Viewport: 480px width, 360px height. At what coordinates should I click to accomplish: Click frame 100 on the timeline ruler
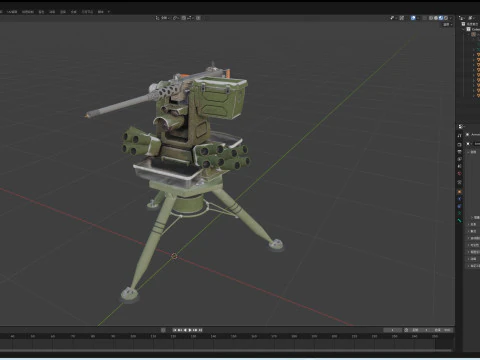pyautogui.click(x=133, y=337)
